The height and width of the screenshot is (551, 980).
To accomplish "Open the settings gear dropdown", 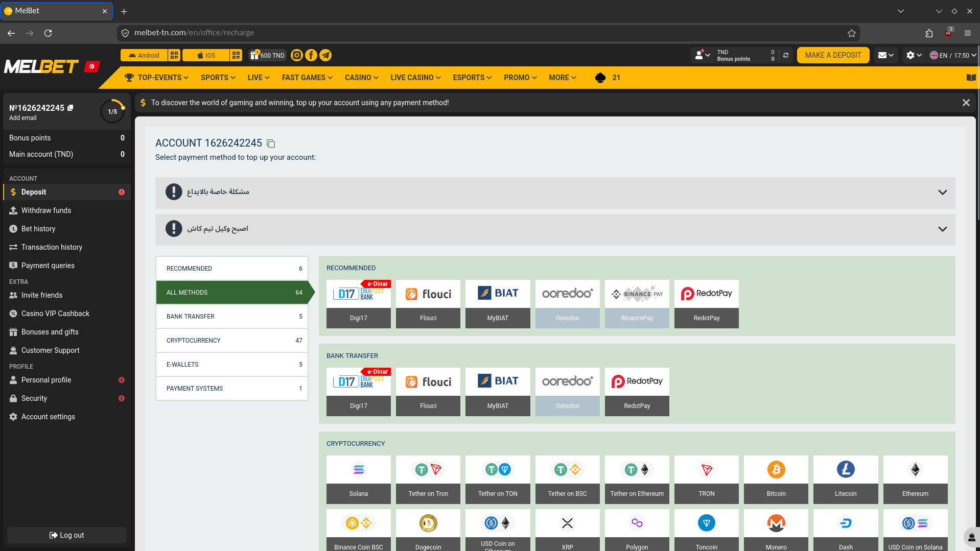I will click(914, 55).
